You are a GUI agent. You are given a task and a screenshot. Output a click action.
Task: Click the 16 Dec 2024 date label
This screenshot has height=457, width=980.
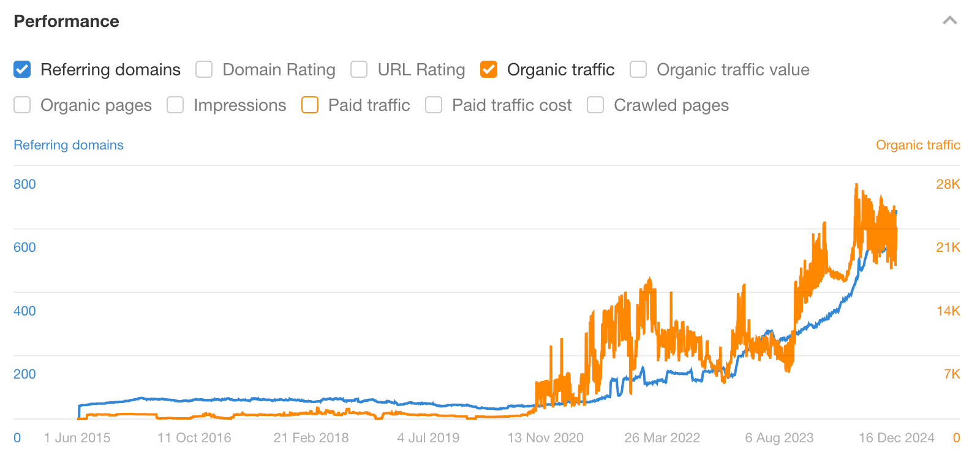tap(895, 437)
